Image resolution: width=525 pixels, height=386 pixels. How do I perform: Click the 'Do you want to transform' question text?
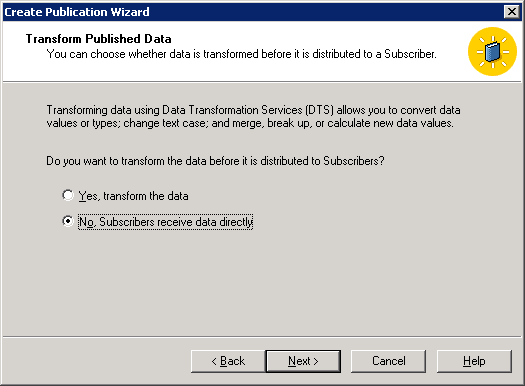tap(215, 161)
